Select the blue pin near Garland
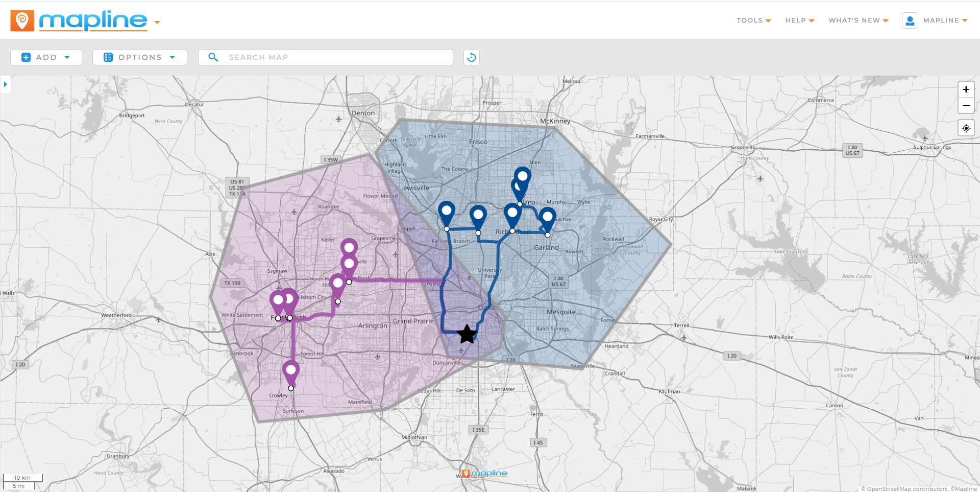This screenshot has height=492, width=980. (547, 218)
